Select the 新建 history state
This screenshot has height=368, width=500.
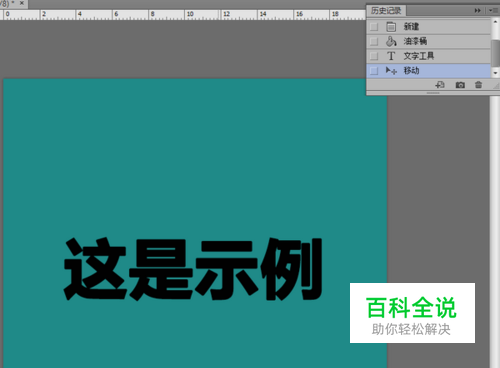click(x=429, y=26)
